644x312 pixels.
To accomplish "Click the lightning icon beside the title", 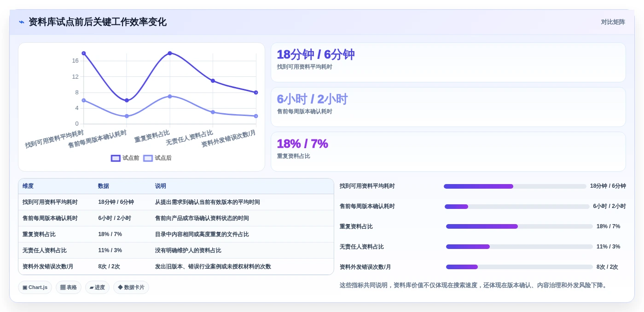I will pyautogui.click(x=22, y=22).
